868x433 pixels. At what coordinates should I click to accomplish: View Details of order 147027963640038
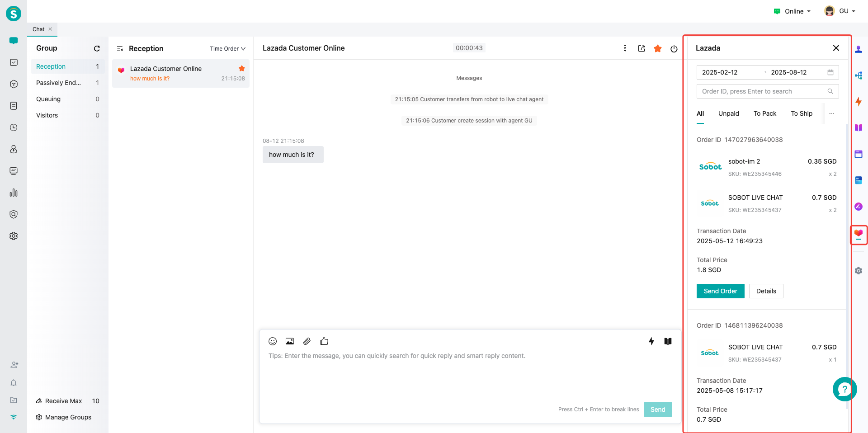[x=766, y=291]
